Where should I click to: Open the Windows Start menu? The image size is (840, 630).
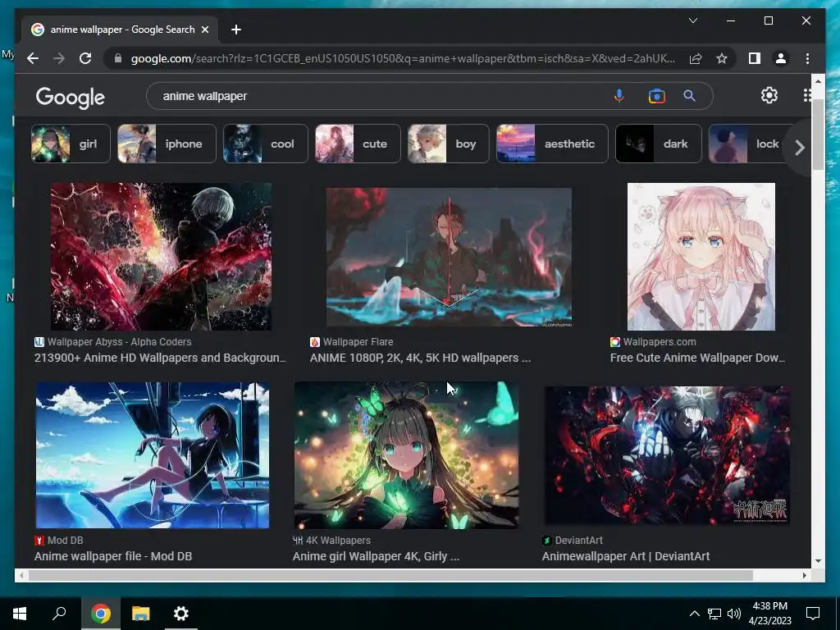[x=20, y=614]
